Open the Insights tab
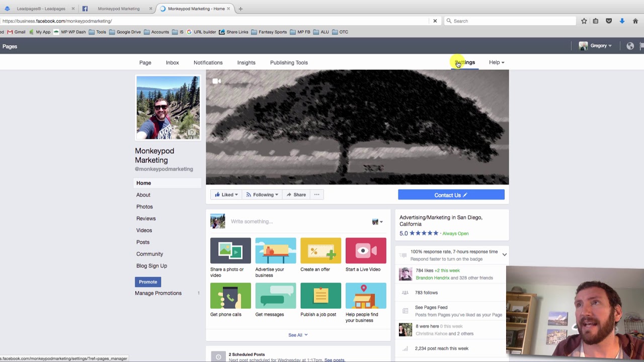The width and height of the screenshot is (644, 362). [x=246, y=63]
